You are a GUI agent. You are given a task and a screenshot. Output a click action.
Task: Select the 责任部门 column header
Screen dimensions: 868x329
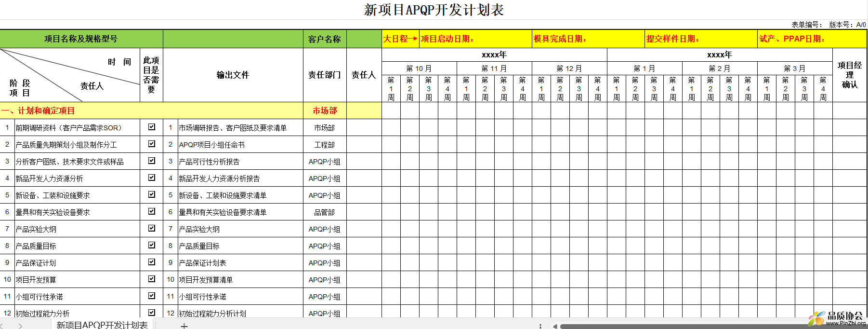click(325, 75)
